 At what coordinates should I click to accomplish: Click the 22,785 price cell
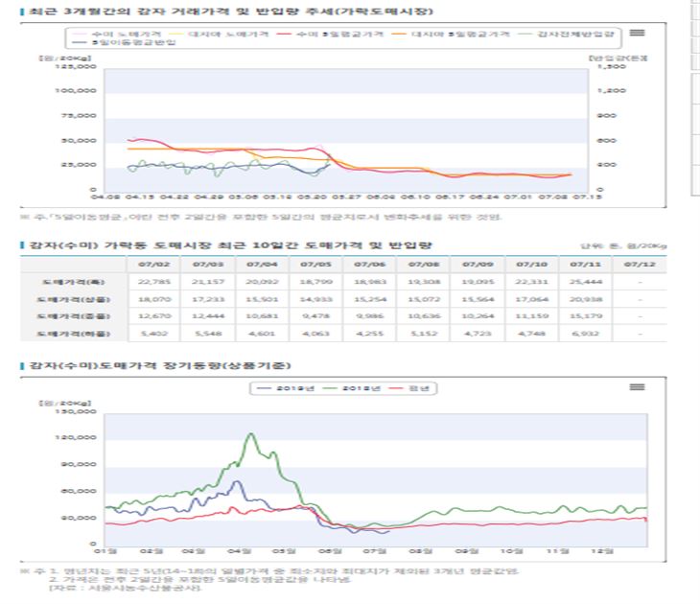tap(154, 282)
